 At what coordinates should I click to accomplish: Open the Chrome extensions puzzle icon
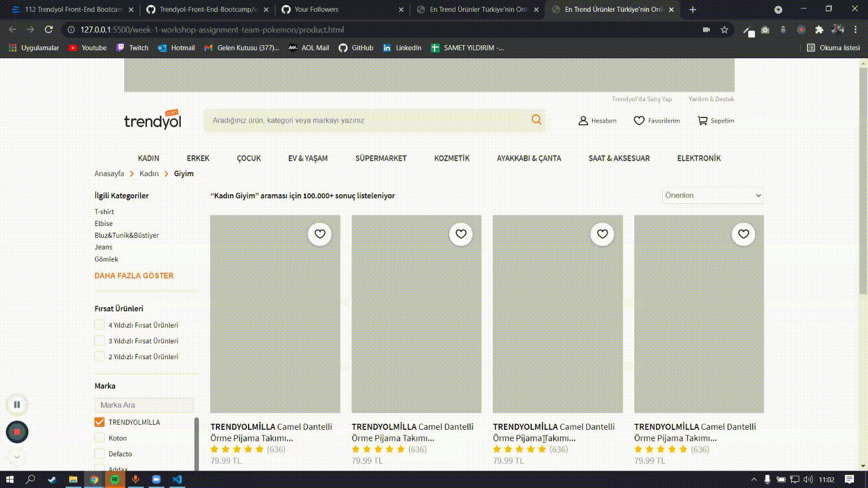click(x=819, y=29)
